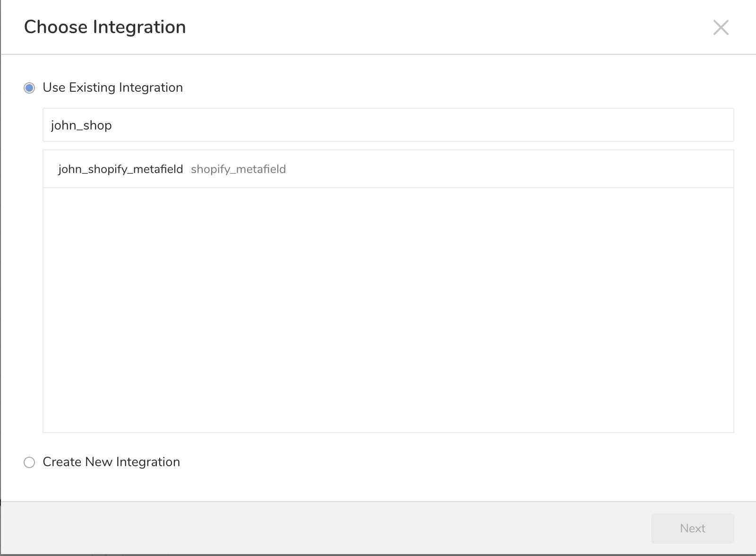Click the Choose Integration dialog title
This screenshot has height=556, width=756.
[105, 27]
